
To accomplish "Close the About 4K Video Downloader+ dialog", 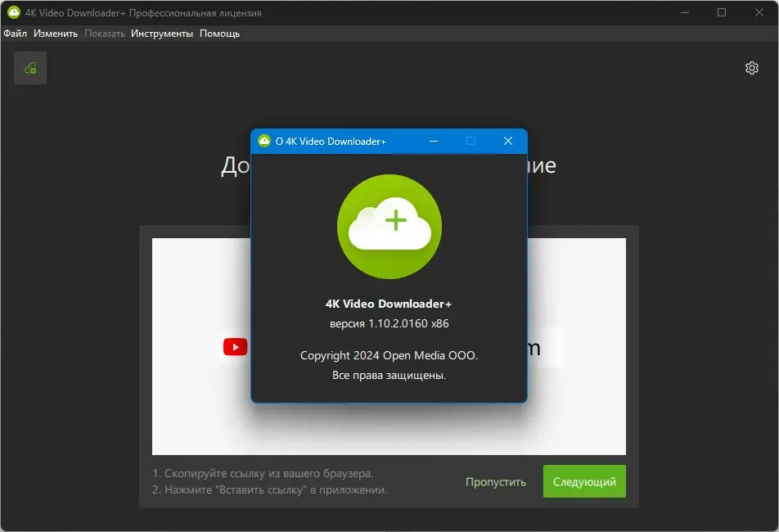I will tap(507, 141).
